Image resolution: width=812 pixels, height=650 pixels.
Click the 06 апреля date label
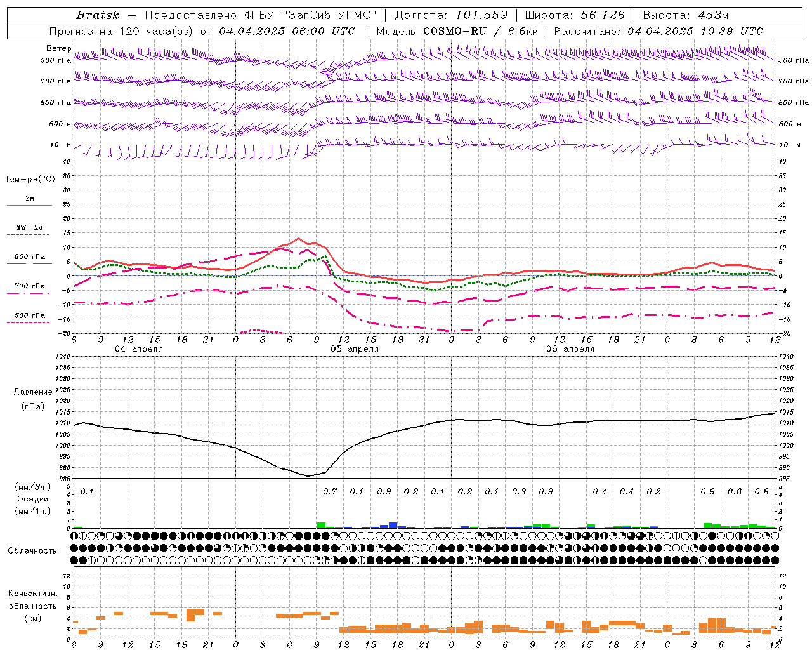pos(570,349)
